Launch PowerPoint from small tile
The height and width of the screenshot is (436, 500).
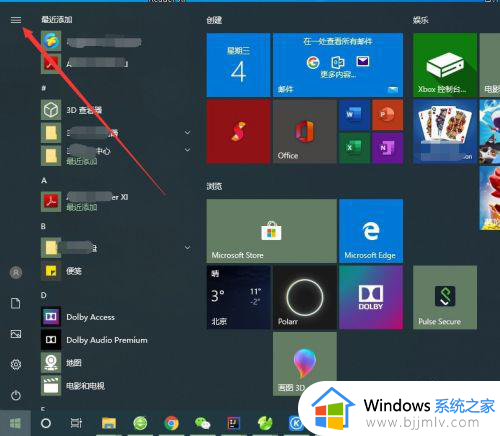(x=388, y=115)
